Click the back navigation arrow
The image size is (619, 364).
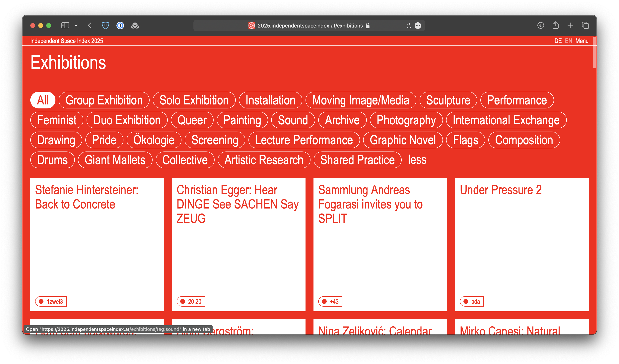point(90,26)
